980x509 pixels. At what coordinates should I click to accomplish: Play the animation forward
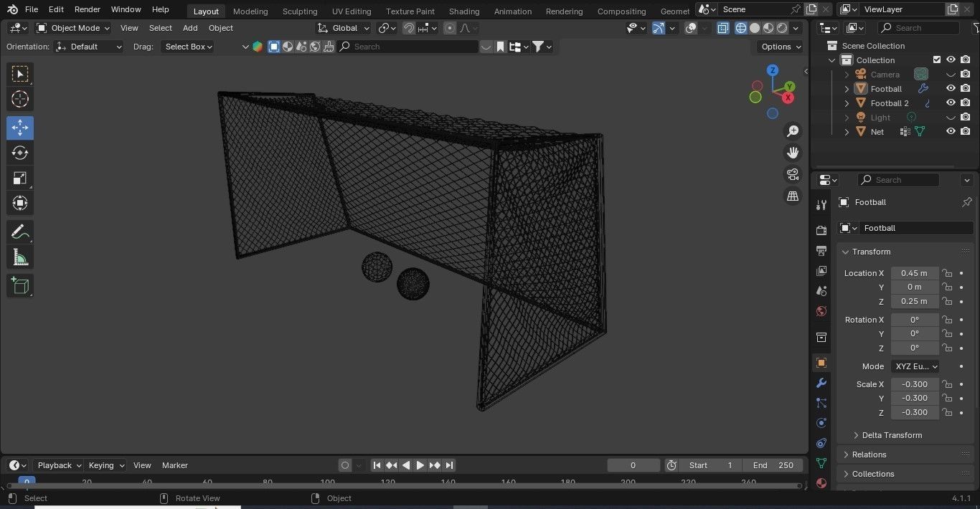coord(420,465)
